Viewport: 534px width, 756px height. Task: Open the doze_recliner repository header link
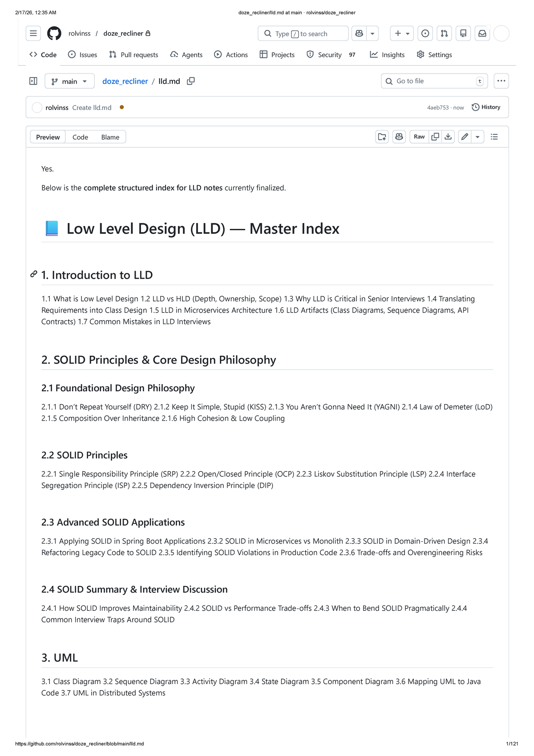[x=123, y=33]
